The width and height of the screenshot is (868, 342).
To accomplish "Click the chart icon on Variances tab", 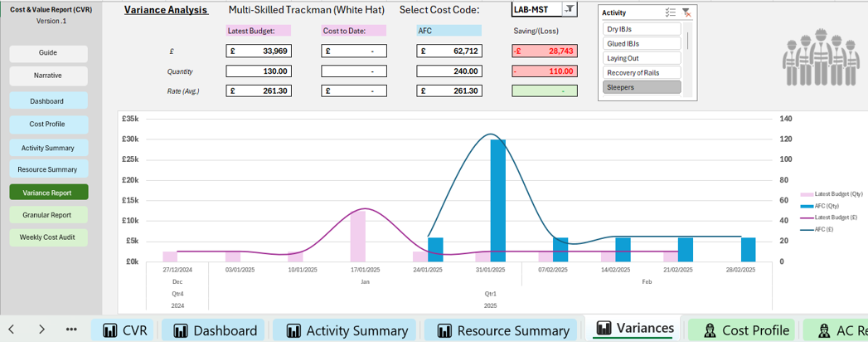I will (x=604, y=327).
